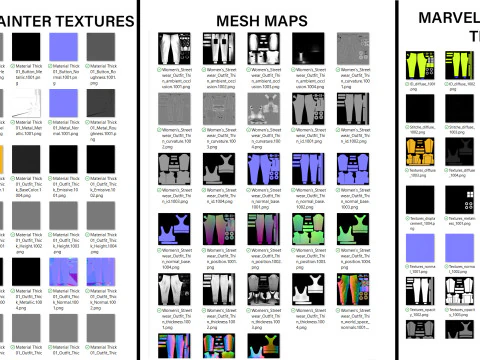The image size is (480, 360).
Task: Select the id.1001.png grey pants thumbnail
Action: pos(308,109)
